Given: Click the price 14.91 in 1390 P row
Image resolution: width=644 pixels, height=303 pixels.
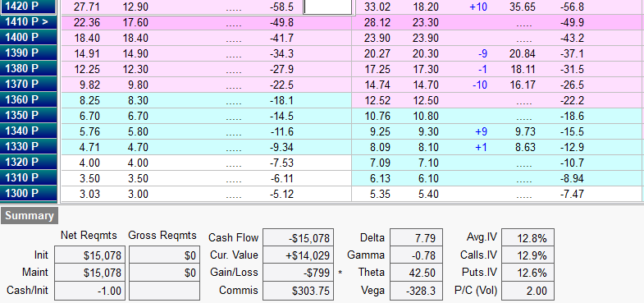Looking at the screenshot, I should tap(87, 54).
